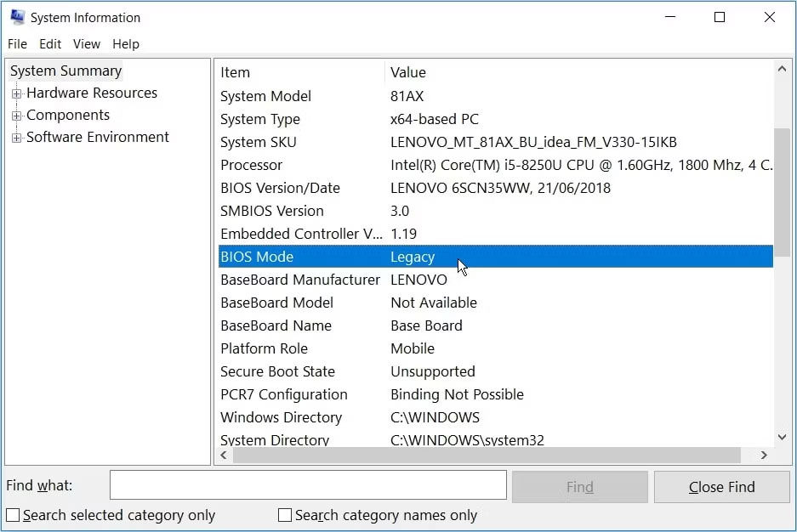
Task: Click the Mobile value cell
Action: click(x=413, y=348)
